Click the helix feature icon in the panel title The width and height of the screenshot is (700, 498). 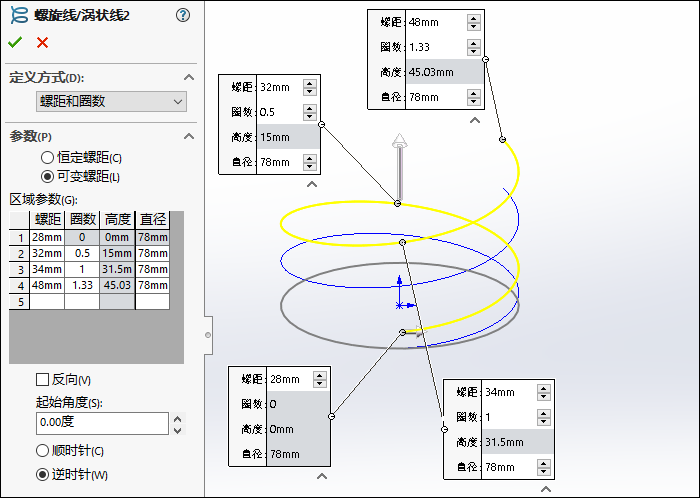[17, 15]
